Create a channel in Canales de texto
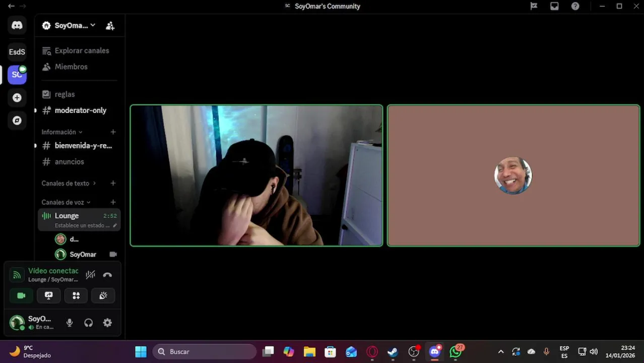The image size is (644, 363). tap(113, 184)
